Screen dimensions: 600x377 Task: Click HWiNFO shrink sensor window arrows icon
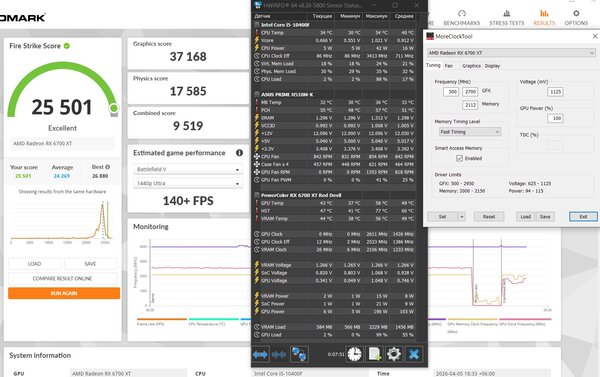click(x=279, y=354)
